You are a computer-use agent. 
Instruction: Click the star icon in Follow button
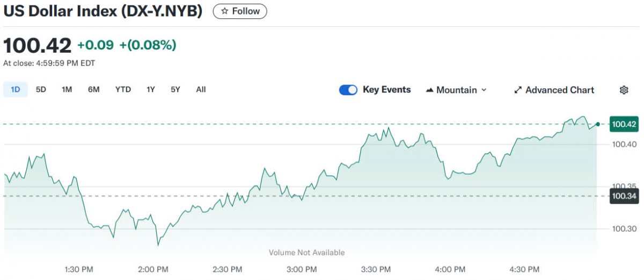pos(225,11)
